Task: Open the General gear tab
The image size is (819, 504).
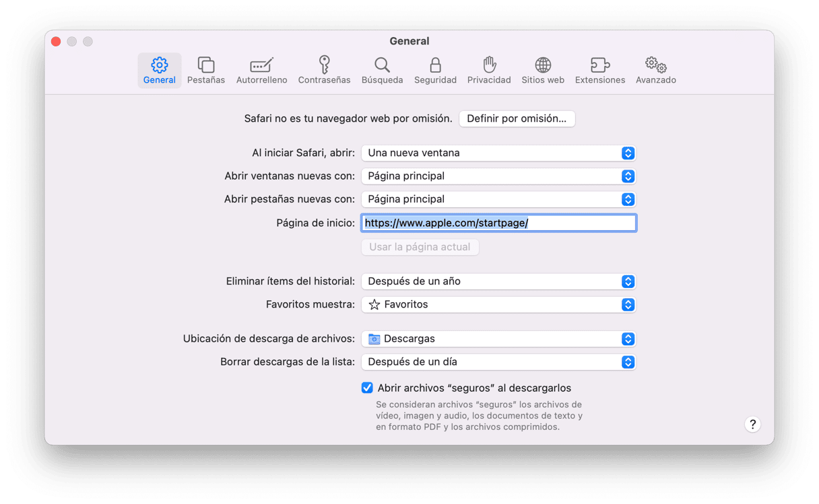Action: point(160,71)
